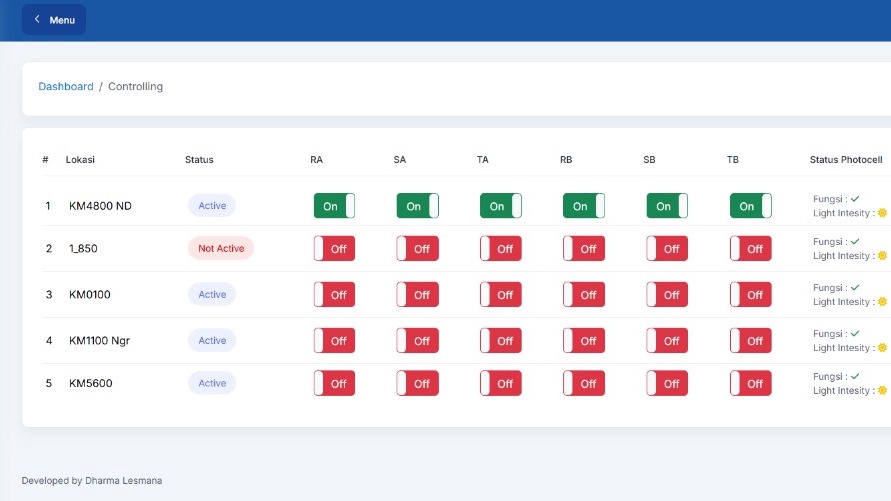This screenshot has height=501, width=891.
Task: Enable SB switch for KM1100 Ngr
Action: pos(667,341)
